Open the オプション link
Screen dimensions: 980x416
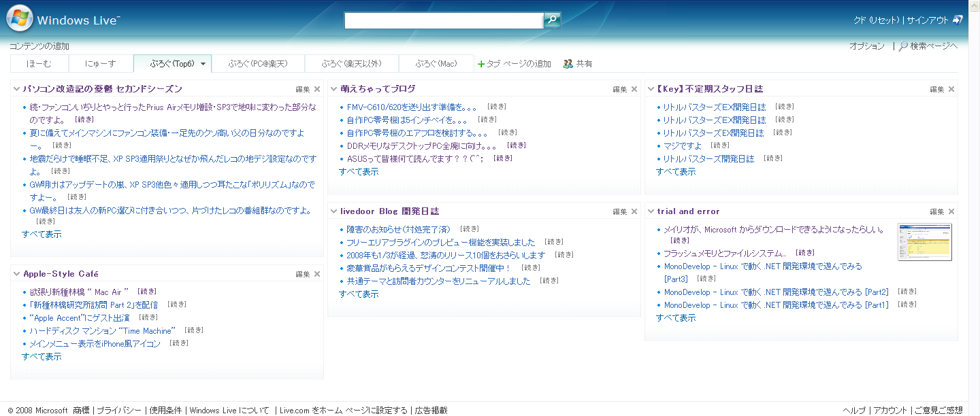click(x=867, y=46)
